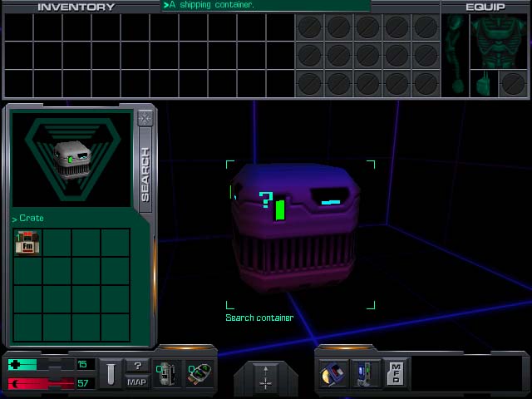The width and height of the screenshot is (532, 399).
Task: Open the MAP button
Action: (136, 382)
